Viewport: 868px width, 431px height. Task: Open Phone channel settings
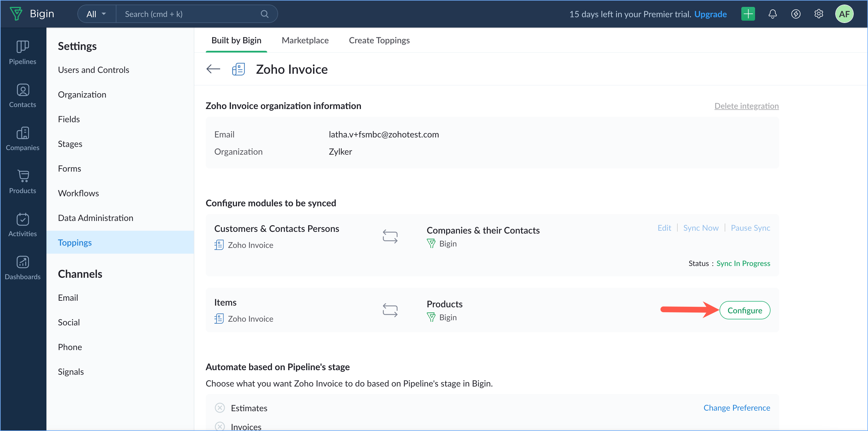point(70,347)
